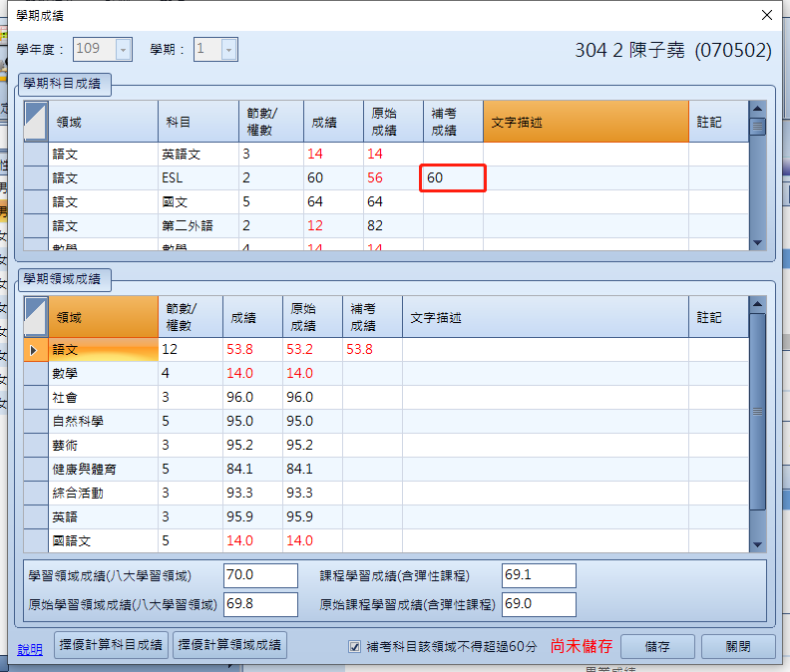
Task: Click 社會 成績 cell showing 96.0
Action: (252, 398)
